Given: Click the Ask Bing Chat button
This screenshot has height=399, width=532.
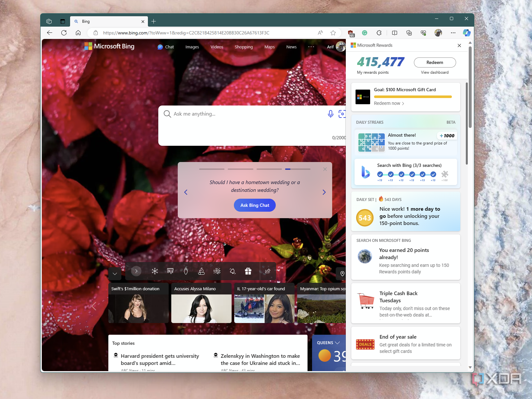Looking at the screenshot, I should (255, 205).
